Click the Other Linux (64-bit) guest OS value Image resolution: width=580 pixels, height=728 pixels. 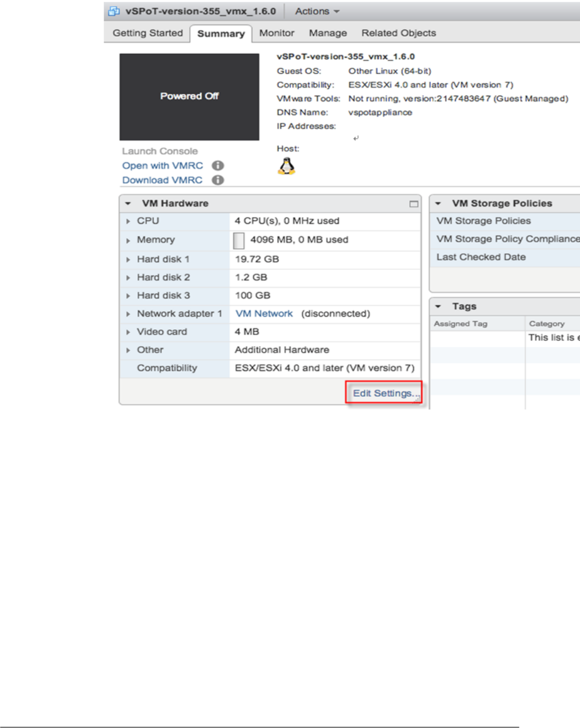point(390,71)
